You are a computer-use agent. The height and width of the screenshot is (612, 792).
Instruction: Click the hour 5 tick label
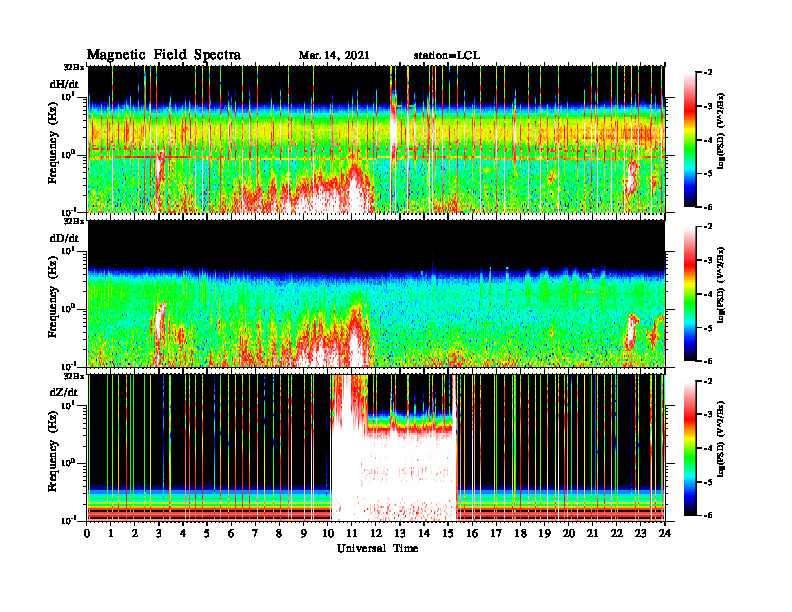click(x=207, y=533)
